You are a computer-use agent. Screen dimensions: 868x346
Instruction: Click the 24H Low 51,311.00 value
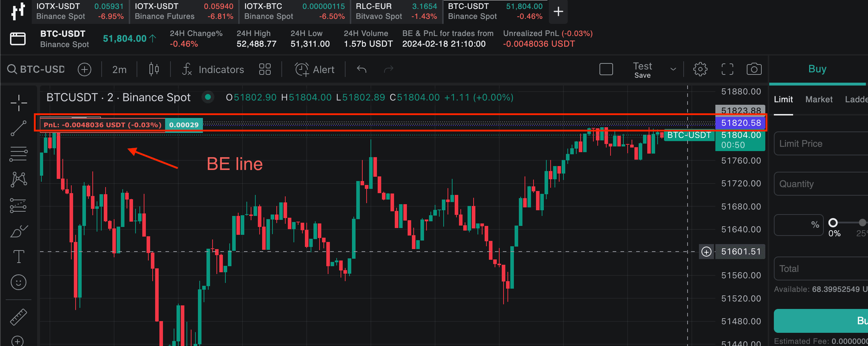(310, 44)
